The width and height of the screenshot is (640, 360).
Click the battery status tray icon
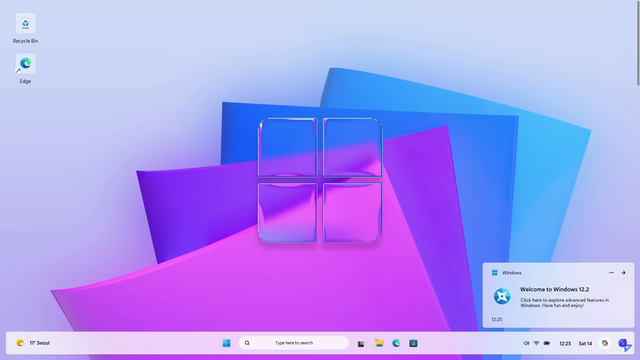point(547,343)
